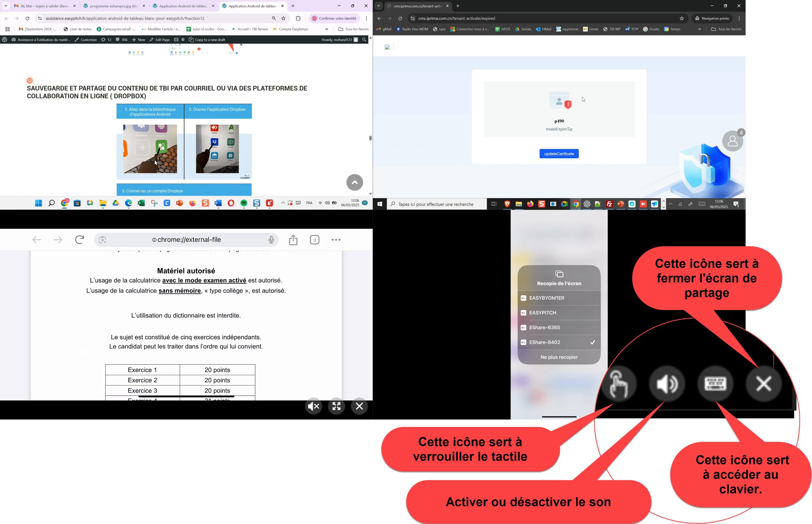Switch to the programme-esharepro.jpg tab

point(114,6)
